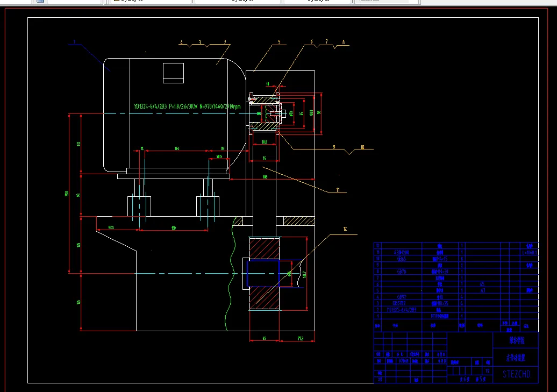Select the L=1068.1 remark cell in parts list
Image resolution: width=557 pixels, height=392 pixels.
529,252
